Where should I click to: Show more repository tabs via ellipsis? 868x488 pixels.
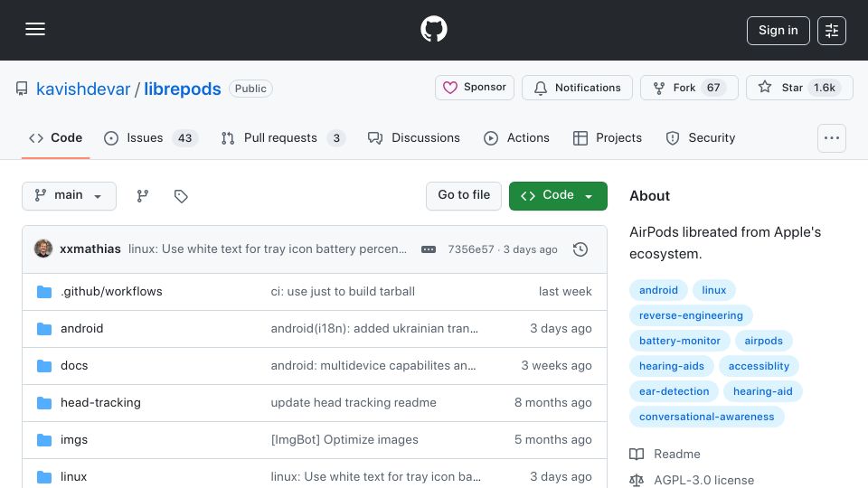[x=832, y=138]
